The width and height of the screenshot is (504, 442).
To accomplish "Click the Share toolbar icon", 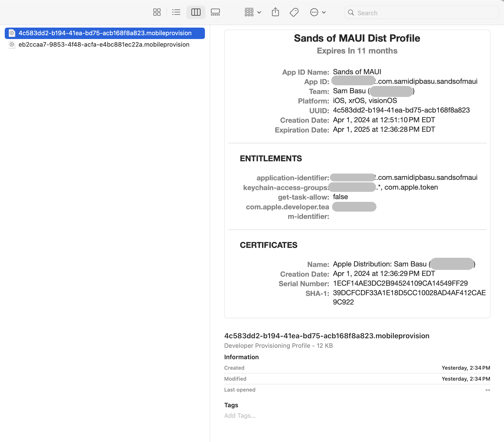I will pyautogui.click(x=275, y=12).
